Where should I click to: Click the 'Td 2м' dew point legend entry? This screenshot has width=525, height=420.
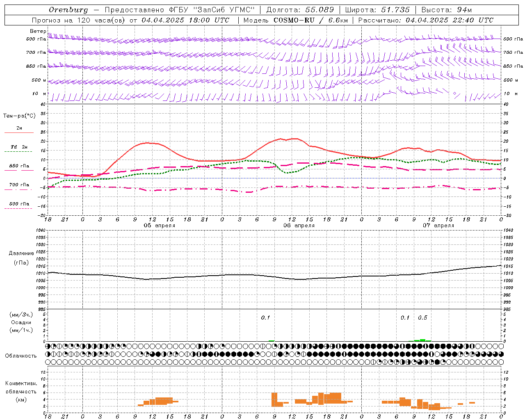click(19, 147)
